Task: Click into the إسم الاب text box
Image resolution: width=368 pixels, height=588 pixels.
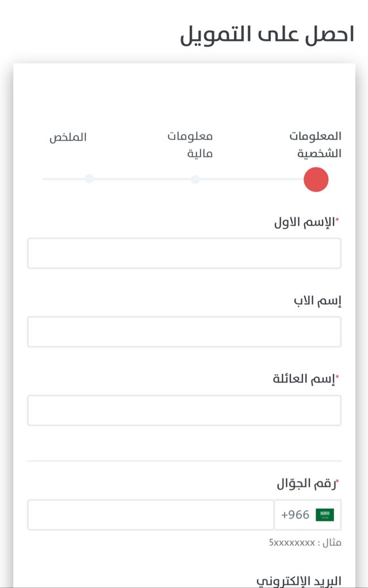Action: pos(184,332)
